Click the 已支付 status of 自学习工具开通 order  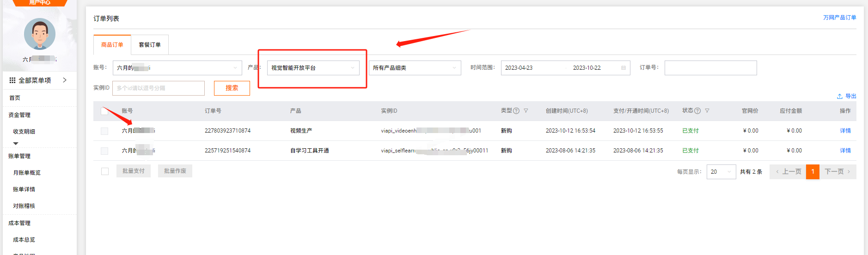(x=691, y=151)
